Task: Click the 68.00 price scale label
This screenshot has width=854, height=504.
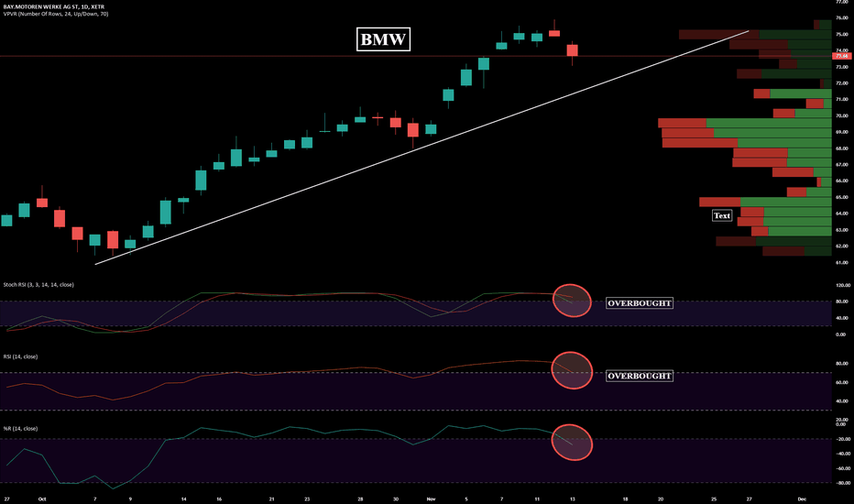Action: [842, 148]
